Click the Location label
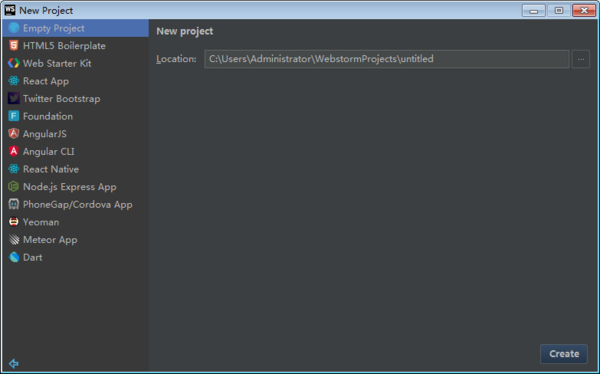Viewport: 600px width, 374px height. tap(176, 59)
